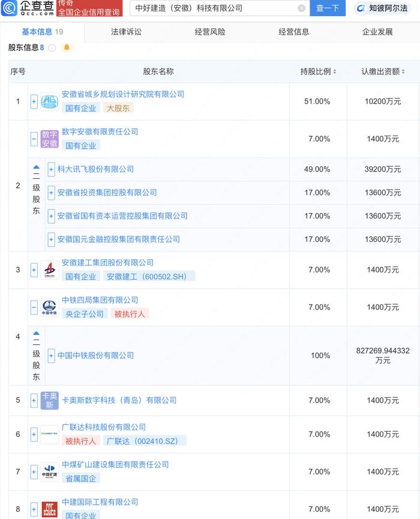Expand 安徽省国有资本运营控股集团 row
This screenshot has width=420, height=519.
tap(51, 216)
